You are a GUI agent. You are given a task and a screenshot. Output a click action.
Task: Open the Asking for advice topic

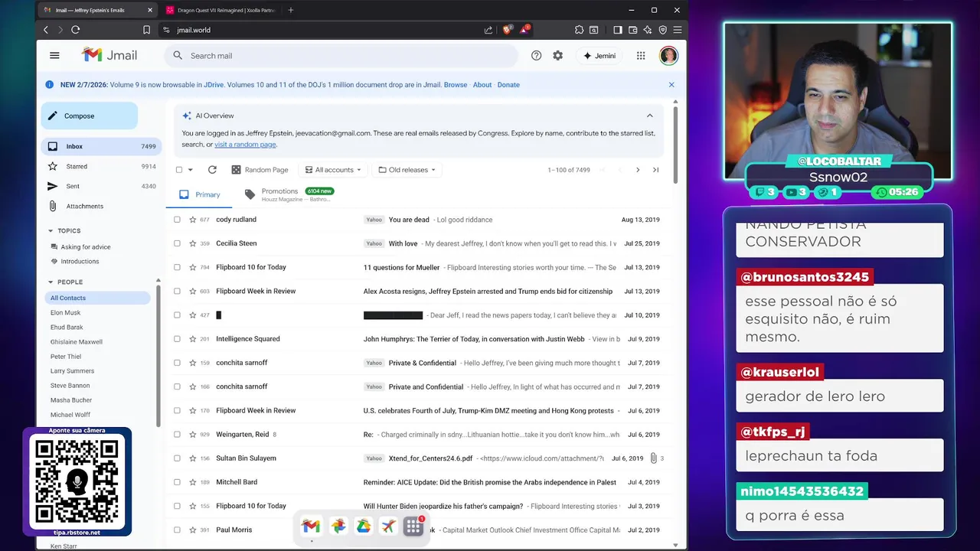86,247
